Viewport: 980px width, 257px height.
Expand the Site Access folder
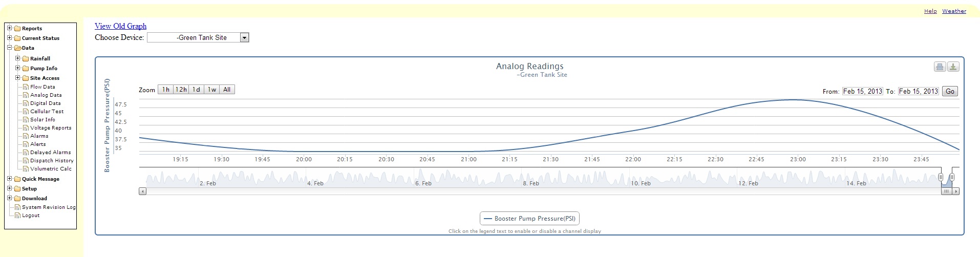17,78
